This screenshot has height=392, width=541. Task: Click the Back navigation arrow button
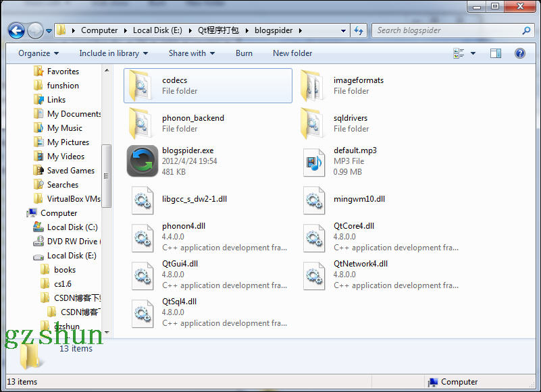click(16, 30)
